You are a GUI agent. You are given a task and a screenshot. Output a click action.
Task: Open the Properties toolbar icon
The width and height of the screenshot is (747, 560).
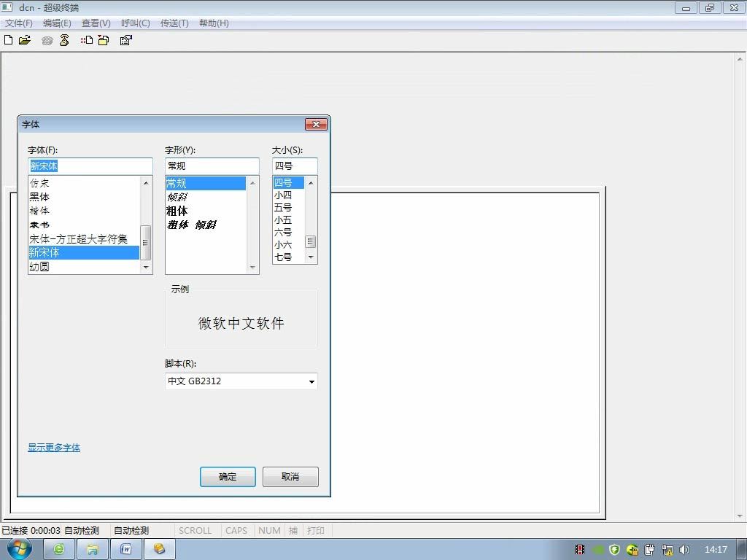click(125, 40)
